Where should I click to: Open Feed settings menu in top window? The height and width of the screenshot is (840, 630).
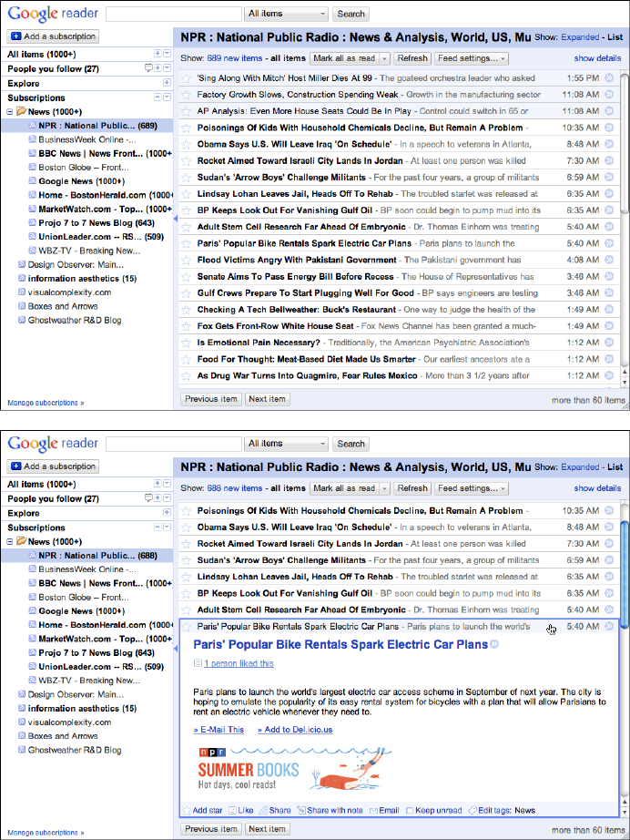pos(471,58)
